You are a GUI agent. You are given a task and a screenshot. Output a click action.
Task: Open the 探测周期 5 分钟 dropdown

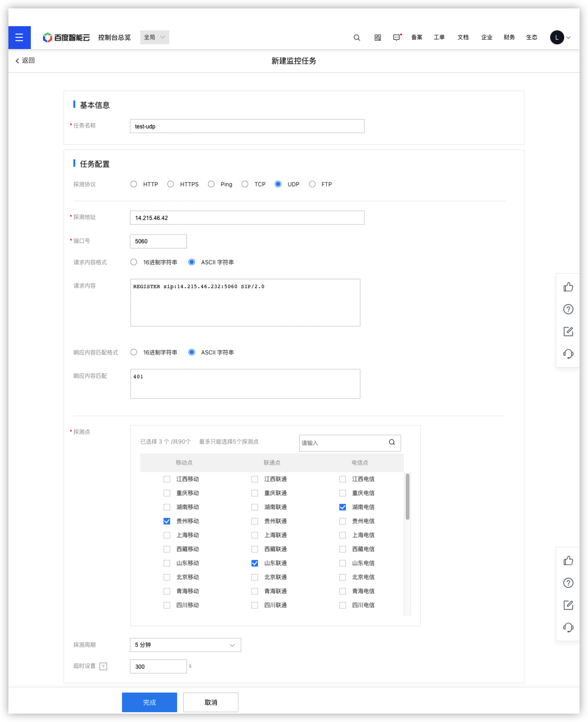point(185,645)
